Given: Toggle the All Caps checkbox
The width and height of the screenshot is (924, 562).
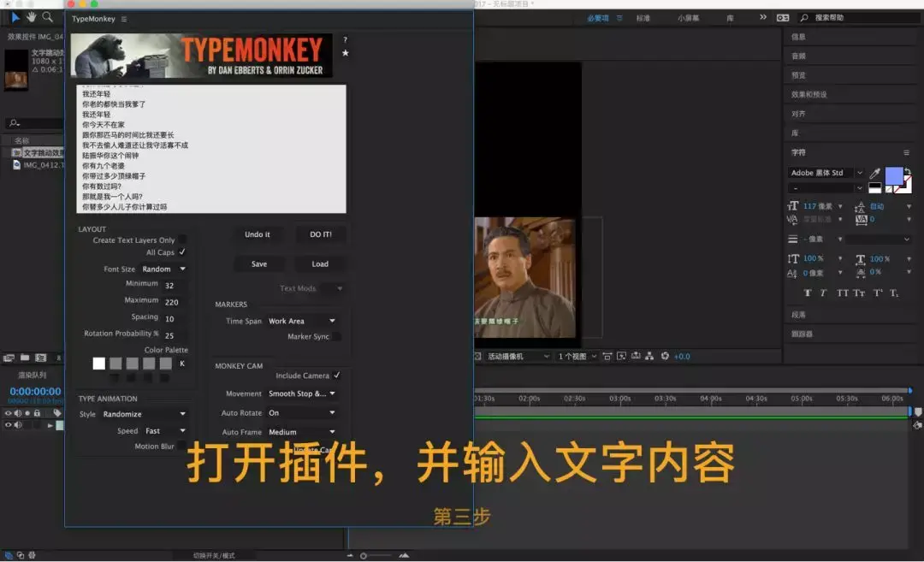Looking at the screenshot, I should (x=182, y=252).
